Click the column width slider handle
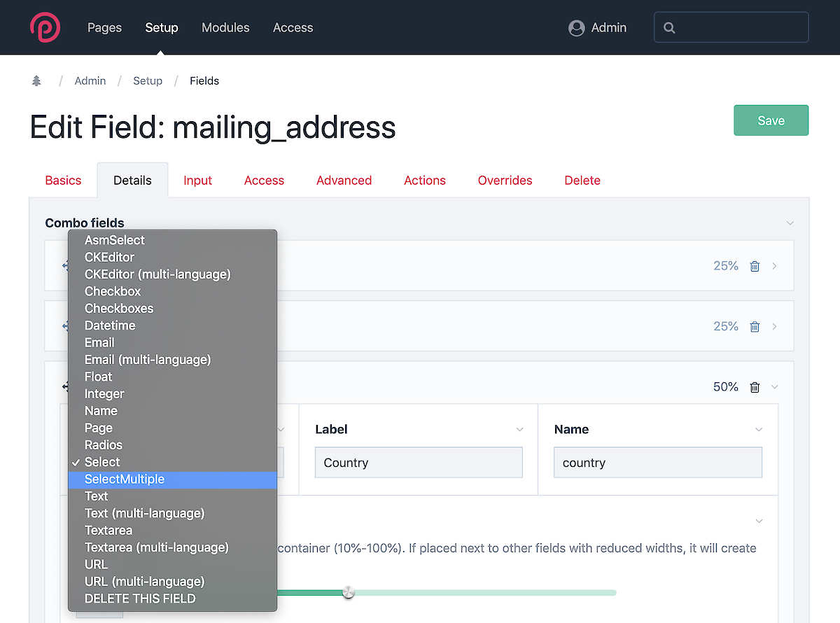Screen dimensions: 840x623 coord(348,592)
